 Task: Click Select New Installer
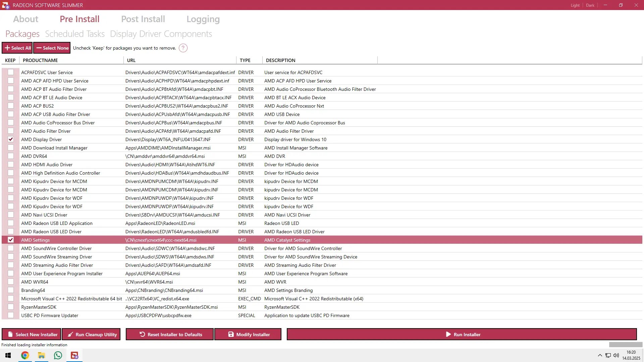point(32,335)
